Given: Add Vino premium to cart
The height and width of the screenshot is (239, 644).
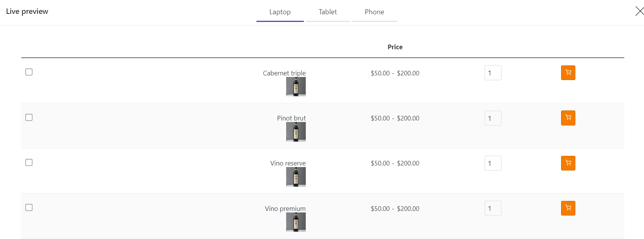Looking at the screenshot, I should (x=568, y=208).
